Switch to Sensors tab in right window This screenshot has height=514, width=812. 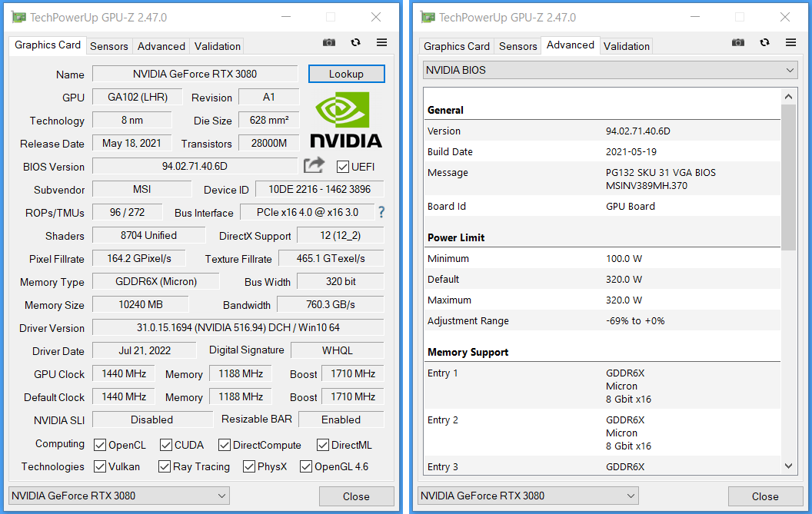pyautogui.click(x=517, y=46)
